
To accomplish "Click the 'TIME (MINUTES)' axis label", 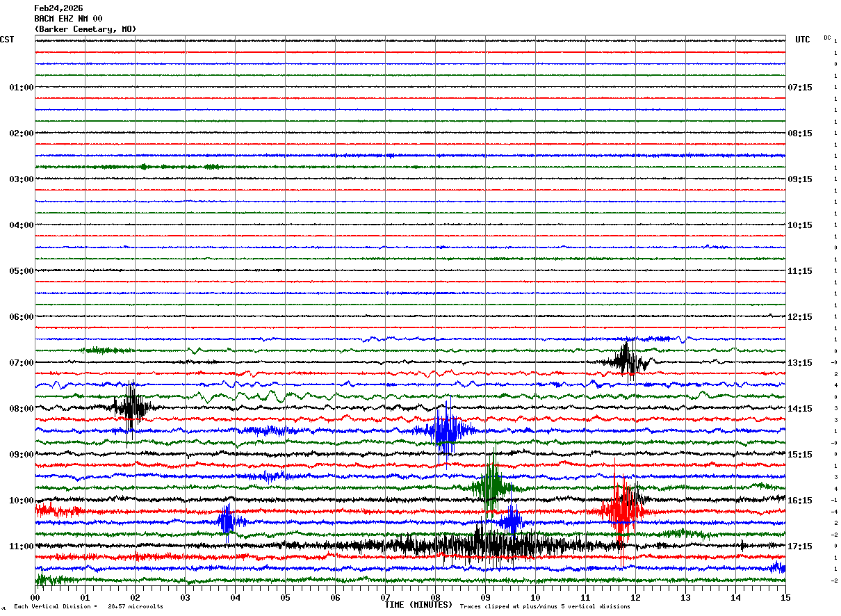I will click(418, 605).
